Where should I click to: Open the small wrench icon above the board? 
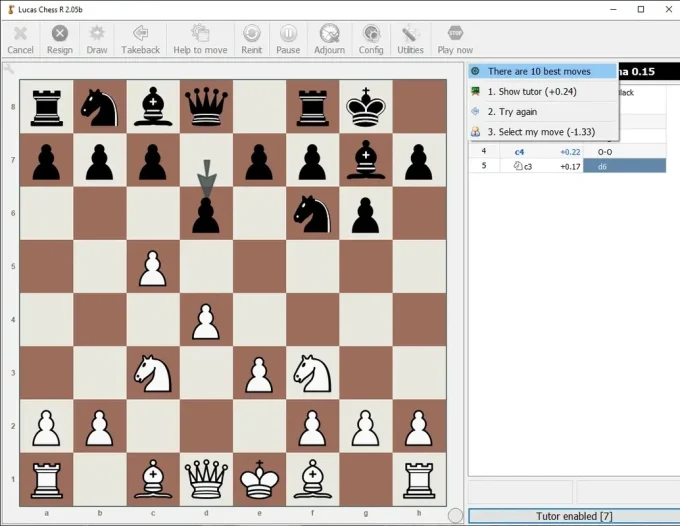coord(9,69)
